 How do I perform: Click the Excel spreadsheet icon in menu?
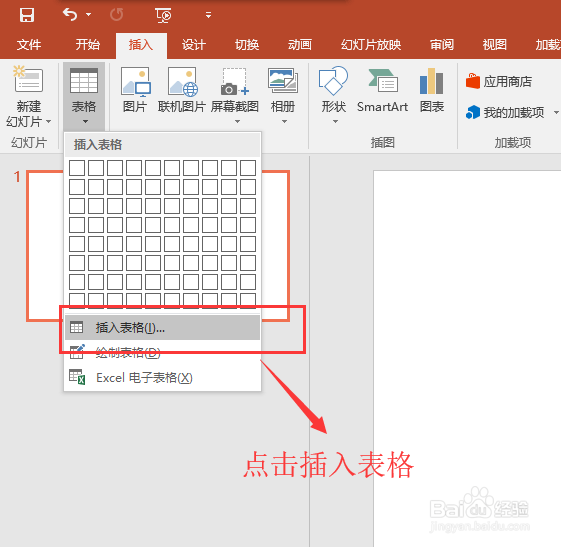coord(77,377)
